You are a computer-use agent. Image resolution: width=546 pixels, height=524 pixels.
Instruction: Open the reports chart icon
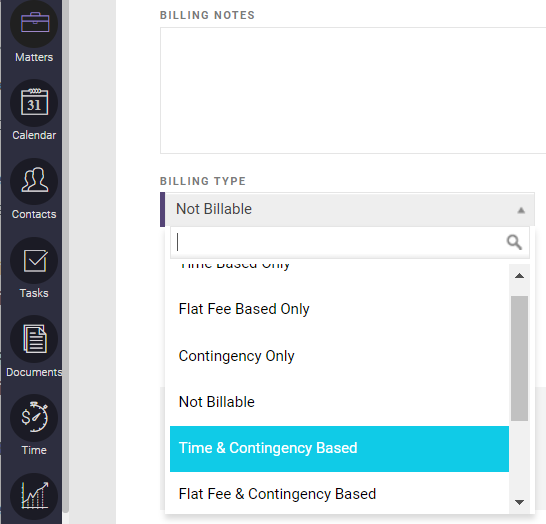34,496
